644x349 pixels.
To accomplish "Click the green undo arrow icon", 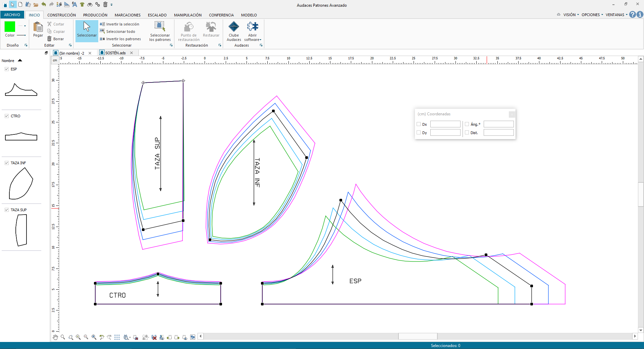I will click(44, 4).
